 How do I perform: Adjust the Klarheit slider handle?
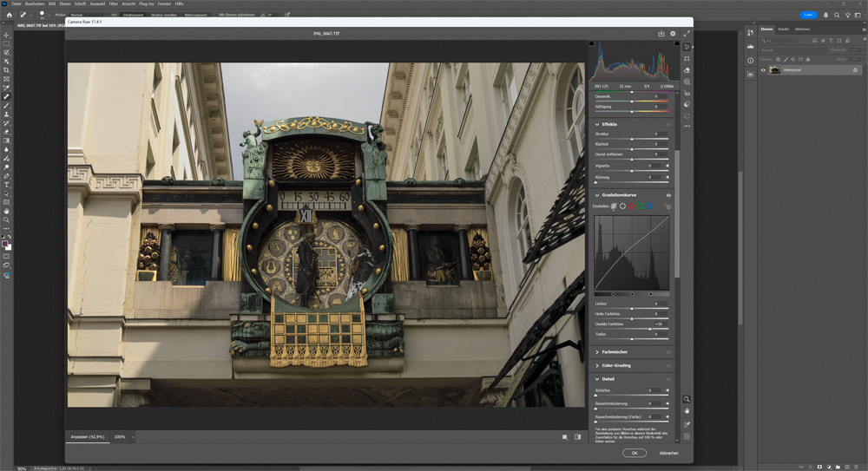pyautogui.click(x=632, y=149)
